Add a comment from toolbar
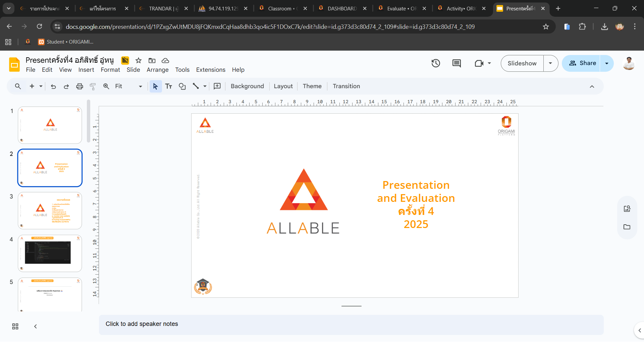Image resolution: width=644 pixels, height=342 pixels. click(x=217, y=86)
